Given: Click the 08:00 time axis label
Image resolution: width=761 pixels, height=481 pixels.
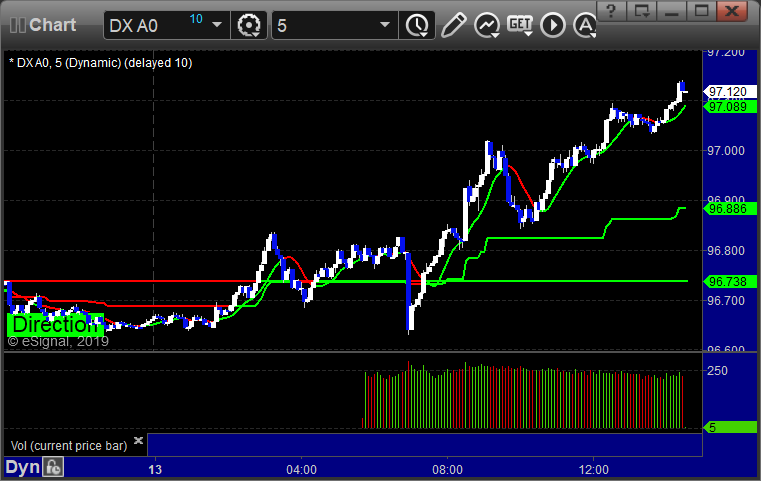Looking at the screenshot, I should [447, 470].
